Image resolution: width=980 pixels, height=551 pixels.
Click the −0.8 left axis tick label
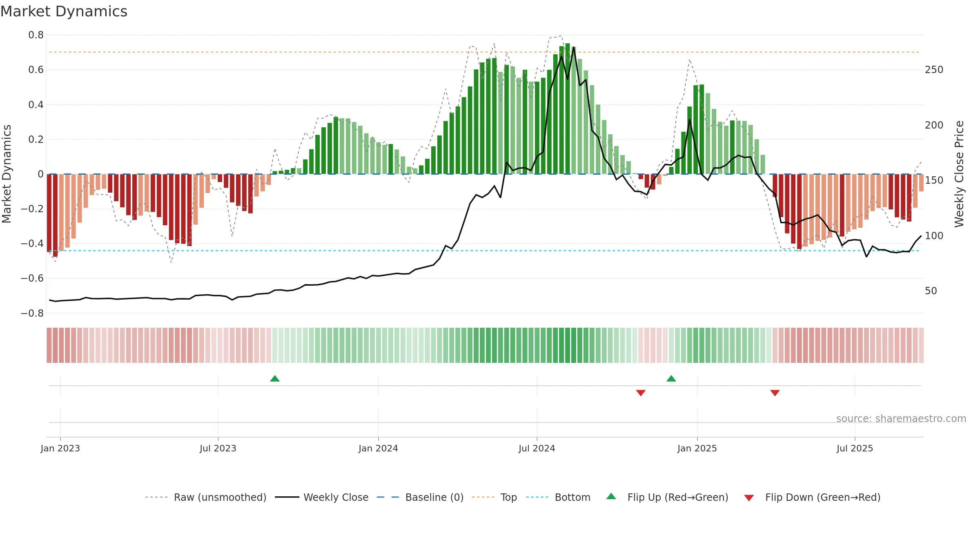[x=32, y=313]
